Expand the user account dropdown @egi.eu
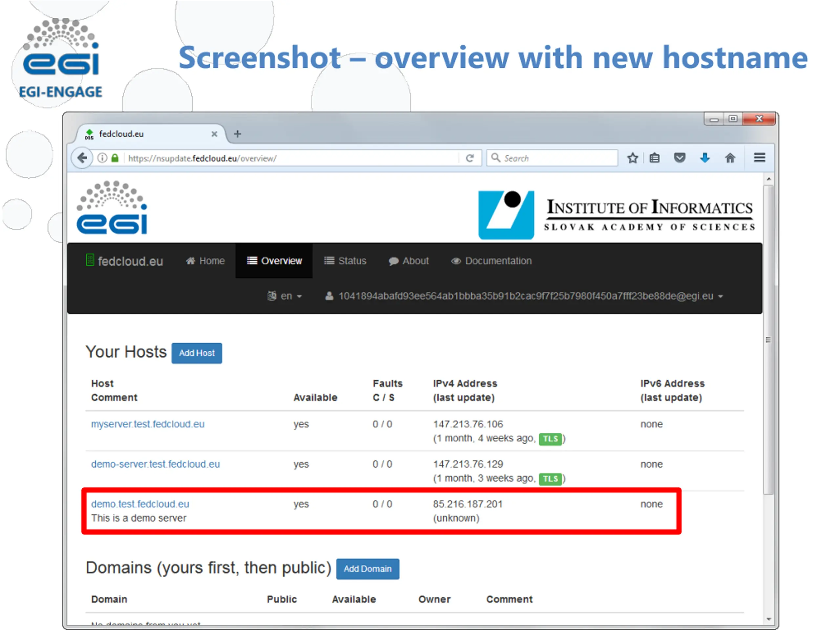The height and width of the screenshot is (630, 840). (x=524, y=296)
